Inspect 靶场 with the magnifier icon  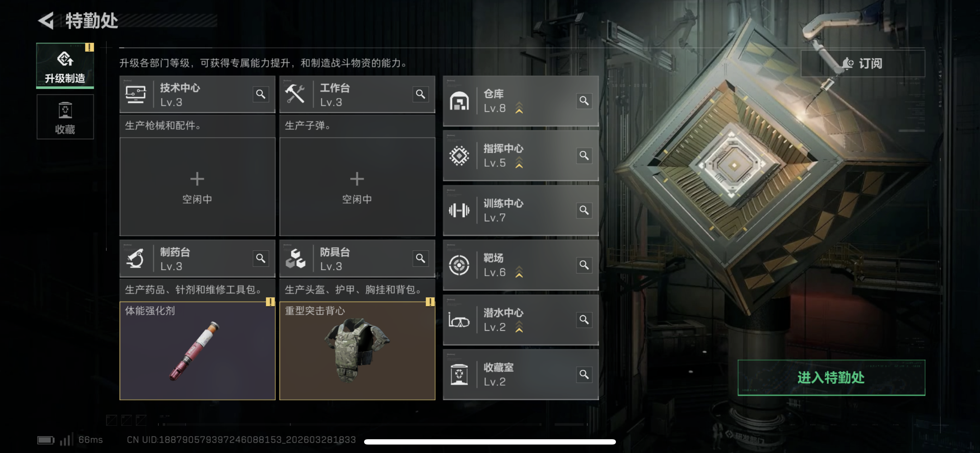584,265
